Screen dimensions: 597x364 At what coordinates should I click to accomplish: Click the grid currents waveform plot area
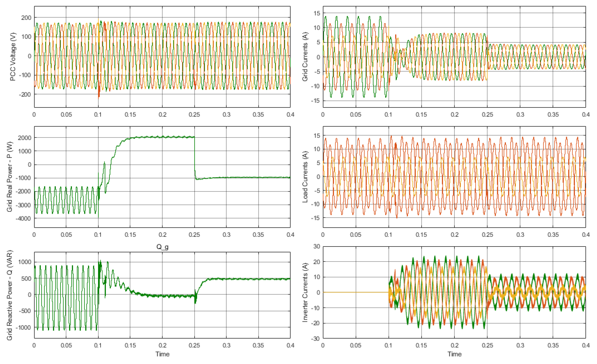coord(454,56)
